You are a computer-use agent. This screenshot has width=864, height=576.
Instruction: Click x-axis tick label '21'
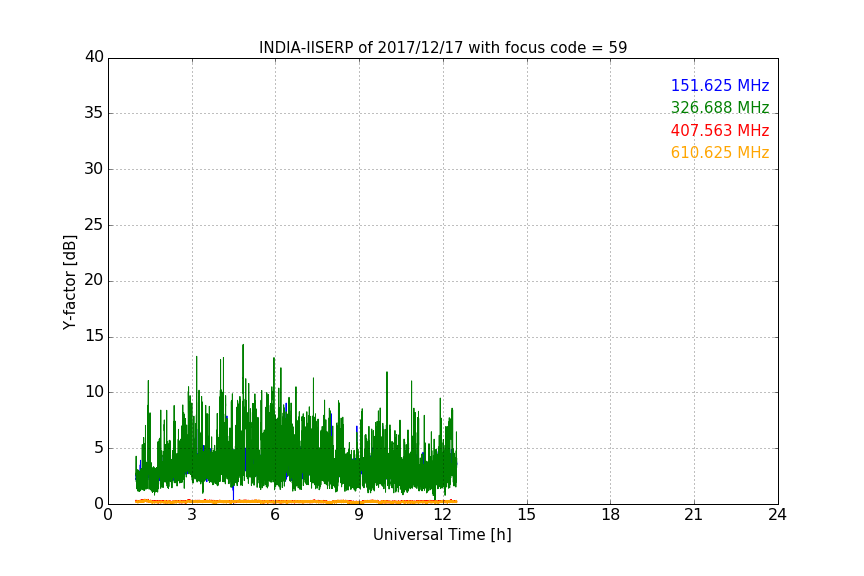point(694,515)
